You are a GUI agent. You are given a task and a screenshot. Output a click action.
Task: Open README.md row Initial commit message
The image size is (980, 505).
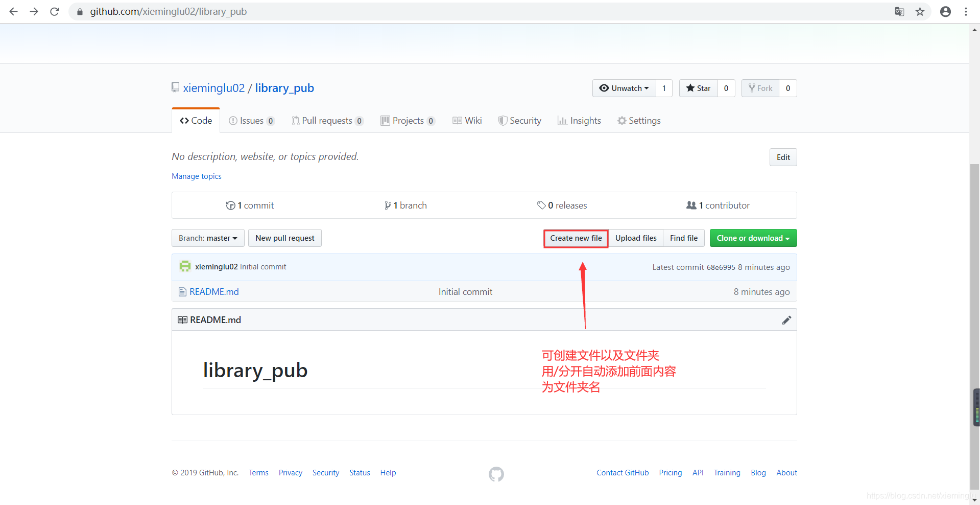pyautogui.click(x=465, y=292)
